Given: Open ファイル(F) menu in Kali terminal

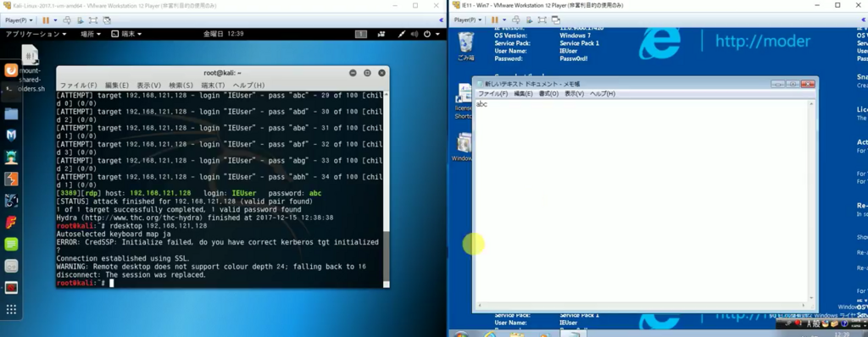Looking at the screenshot, I should tap(78, 86).
